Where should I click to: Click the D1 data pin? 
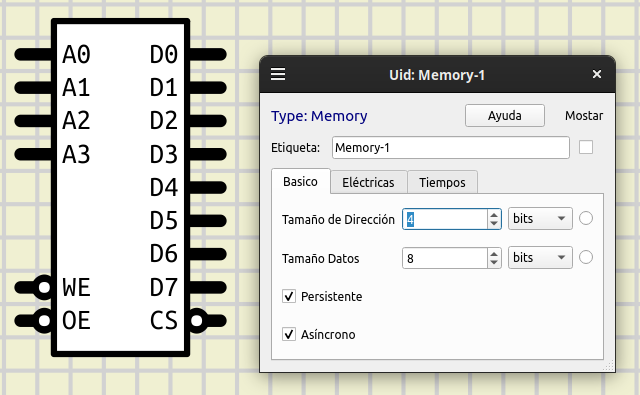[208, 88]
